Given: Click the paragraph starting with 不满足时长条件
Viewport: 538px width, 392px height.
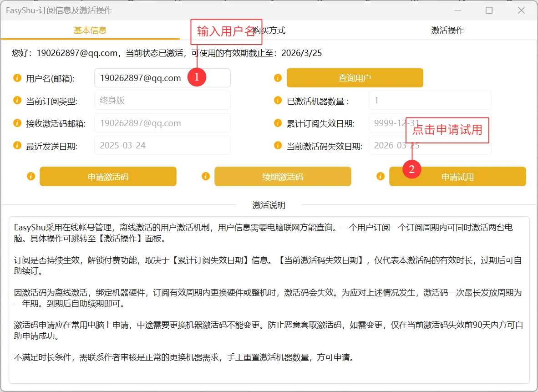Looking at the screenshot, I should [x=184, y=357].
